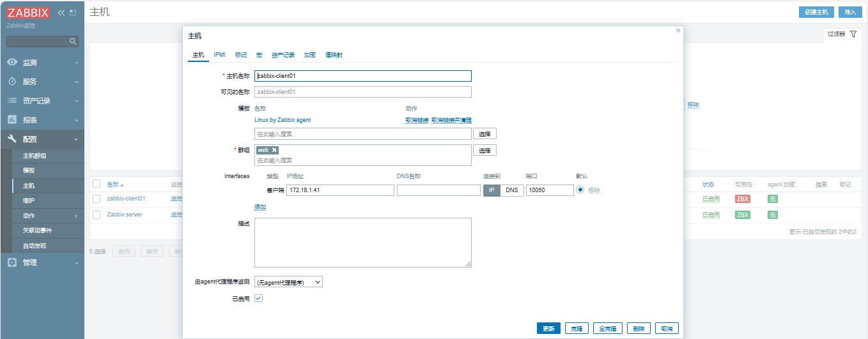The width and height of the screenshot is (868, 339).
Task: Select the default interface radio button
Action: pyautogui.click(x=580, y=190)
